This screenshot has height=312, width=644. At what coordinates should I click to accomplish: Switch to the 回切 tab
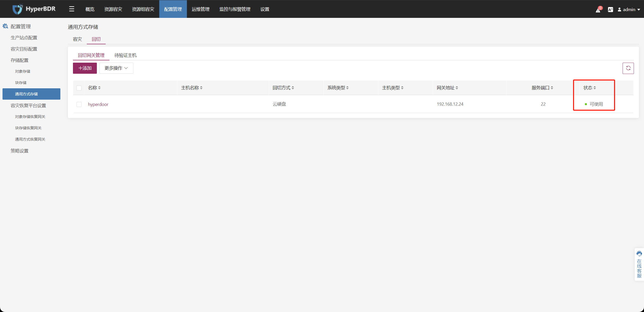tap(96, 39)
